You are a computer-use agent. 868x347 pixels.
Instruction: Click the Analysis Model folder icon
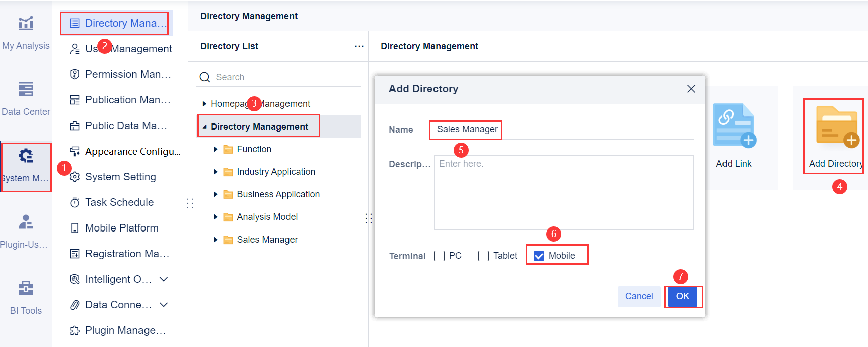(x=228, y=217)
